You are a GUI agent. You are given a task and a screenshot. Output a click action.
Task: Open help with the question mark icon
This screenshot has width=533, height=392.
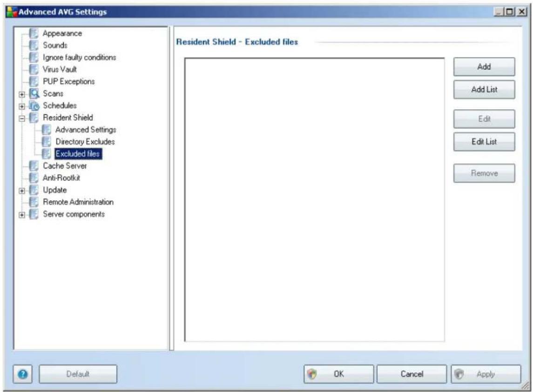[23, 374]
